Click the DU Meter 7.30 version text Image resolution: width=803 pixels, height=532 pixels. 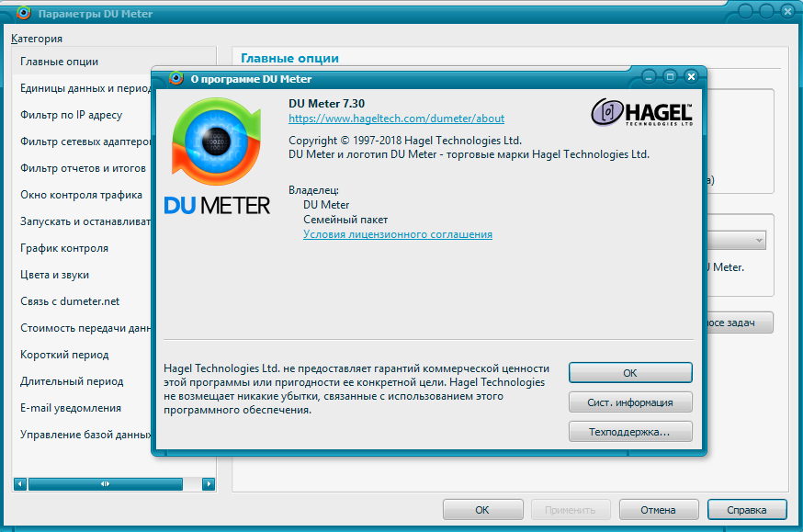(327, 104)
